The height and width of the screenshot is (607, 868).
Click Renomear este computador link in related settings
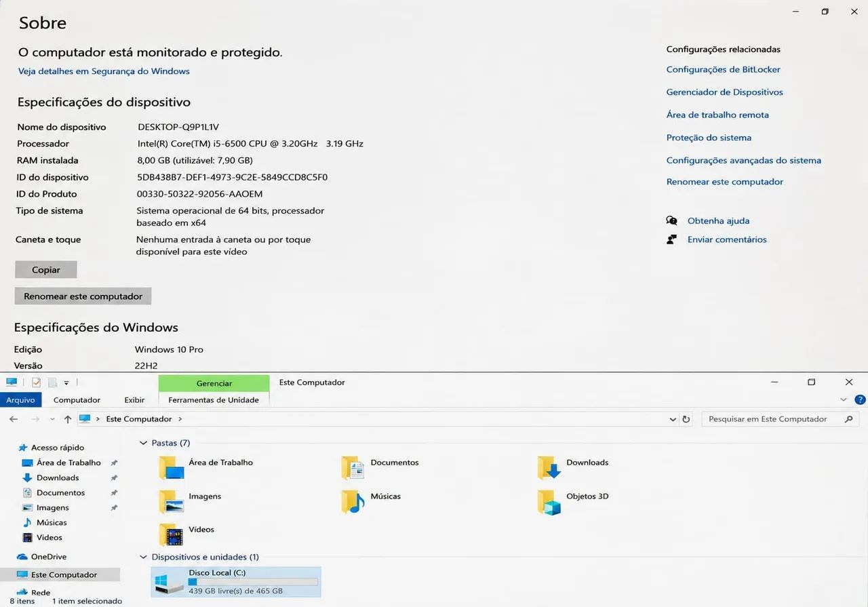724,182
